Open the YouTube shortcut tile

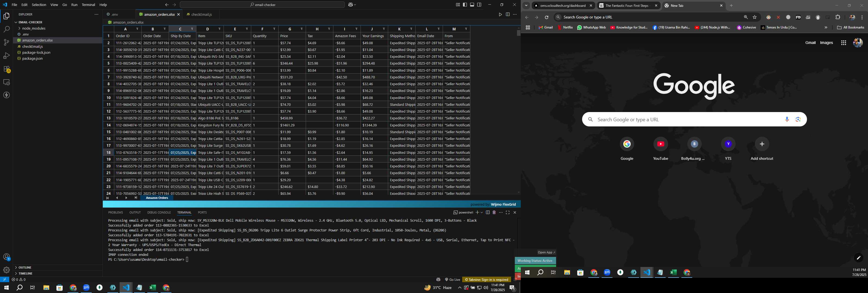(x=660, y=149)
